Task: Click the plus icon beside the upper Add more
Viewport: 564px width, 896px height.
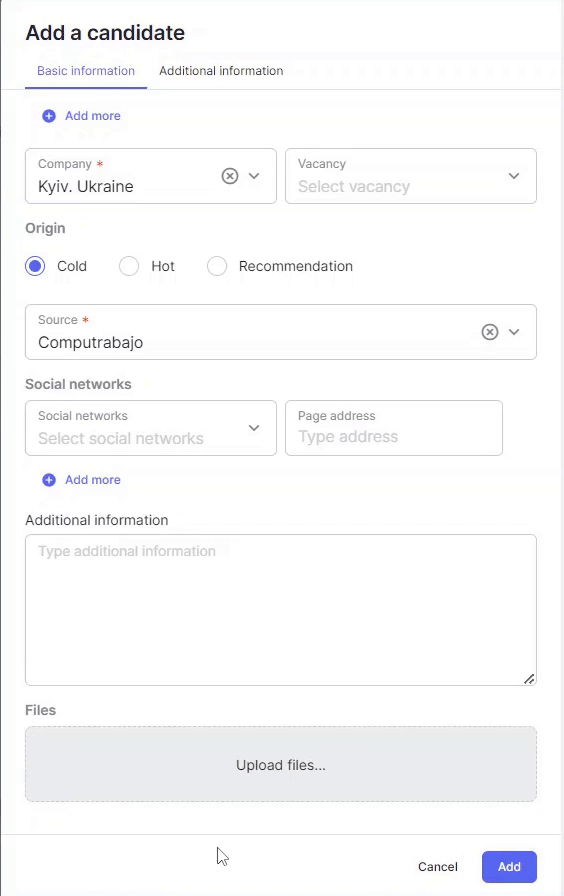Action: (x=49, y=116)
